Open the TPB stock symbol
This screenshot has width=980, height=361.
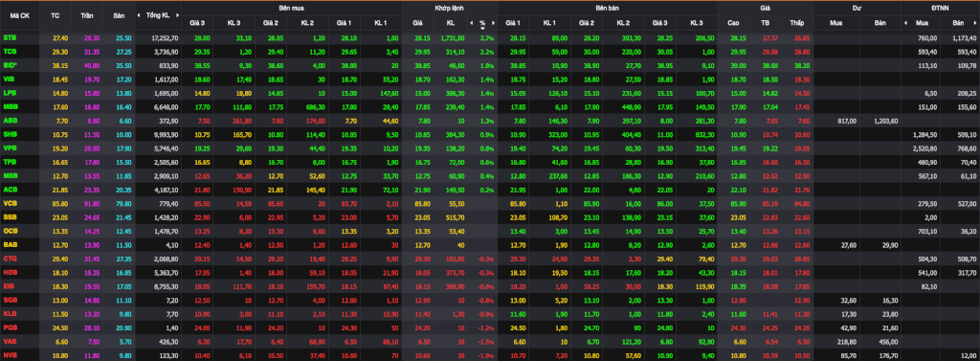tap(10, 162)
